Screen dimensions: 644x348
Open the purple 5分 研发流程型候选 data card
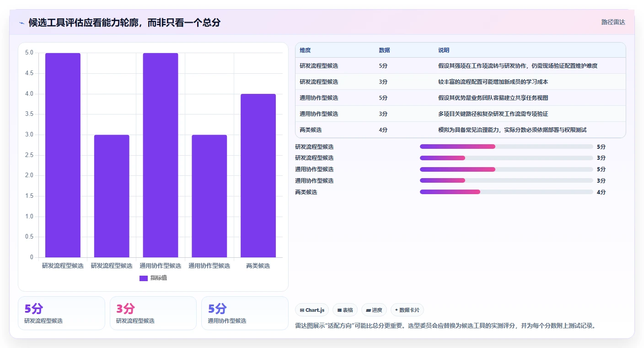pyautogui.click(x=61, y=313)
